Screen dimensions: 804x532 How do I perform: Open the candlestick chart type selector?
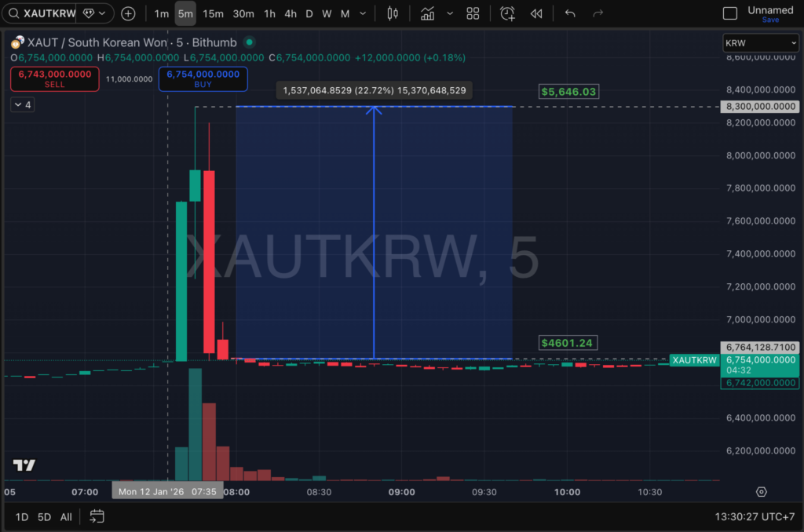pos(393,13)
